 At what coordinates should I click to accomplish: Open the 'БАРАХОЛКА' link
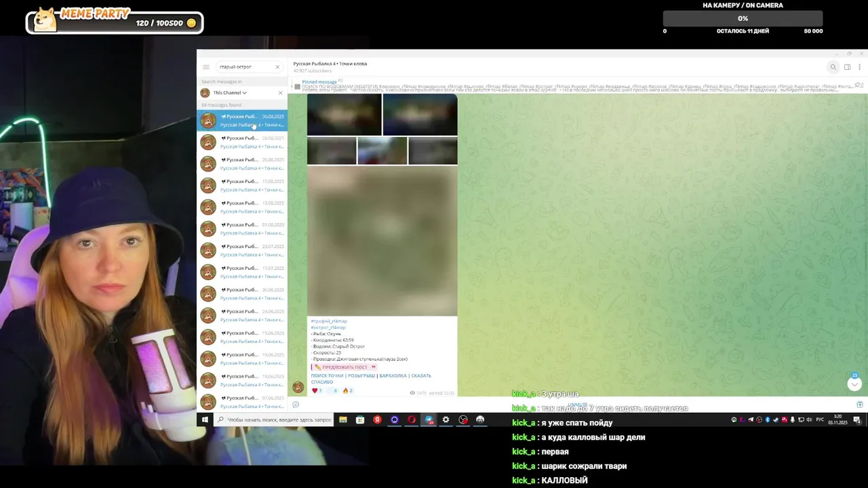point(393,375)
